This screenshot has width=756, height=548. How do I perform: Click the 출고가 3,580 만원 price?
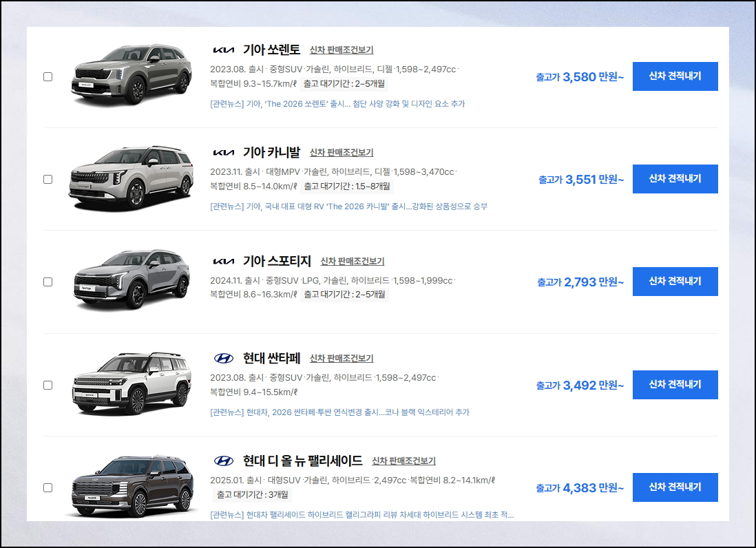coord(580,76)
